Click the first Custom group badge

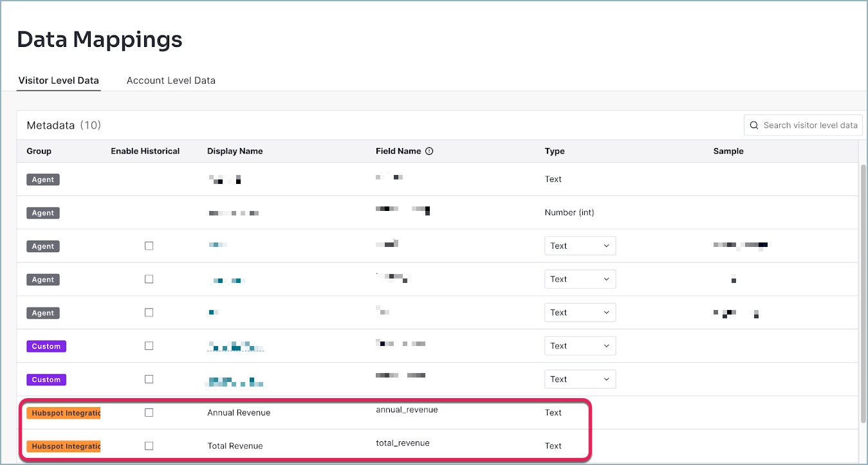[46, 346]
